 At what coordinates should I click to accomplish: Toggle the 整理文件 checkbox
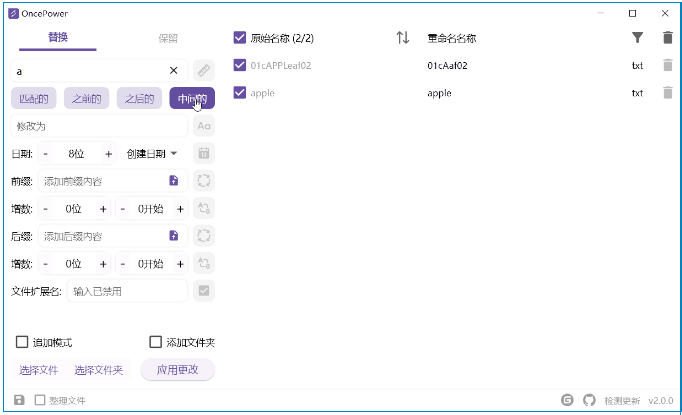point(40,400)
